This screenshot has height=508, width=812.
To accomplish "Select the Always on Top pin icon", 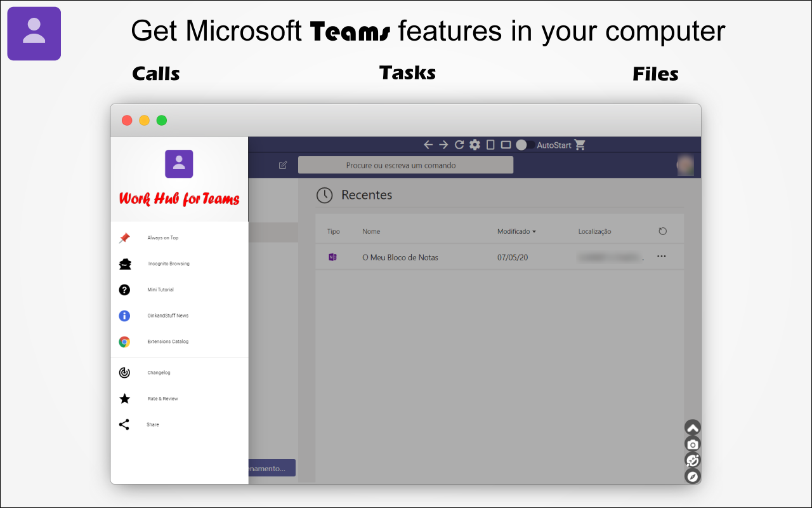I will 124,237.
